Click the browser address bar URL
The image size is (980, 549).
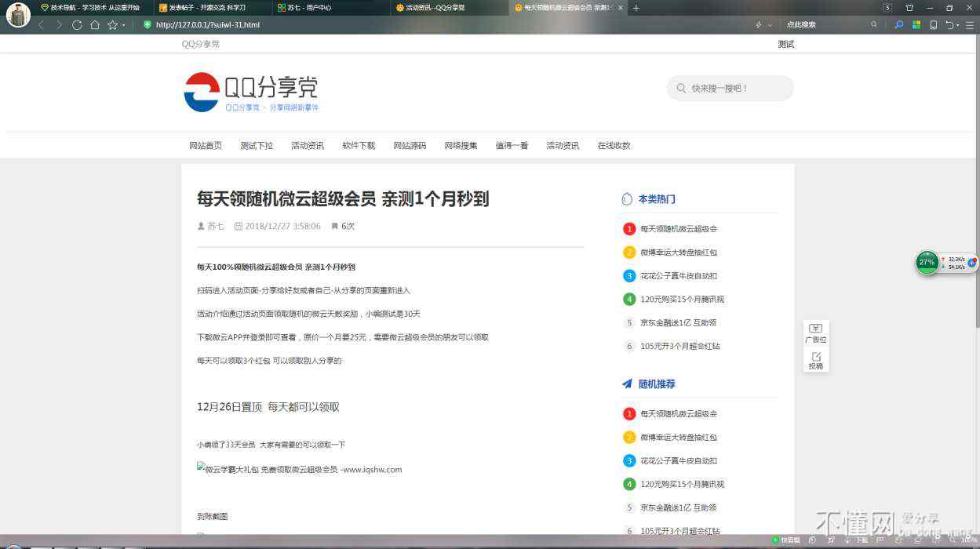208,24
